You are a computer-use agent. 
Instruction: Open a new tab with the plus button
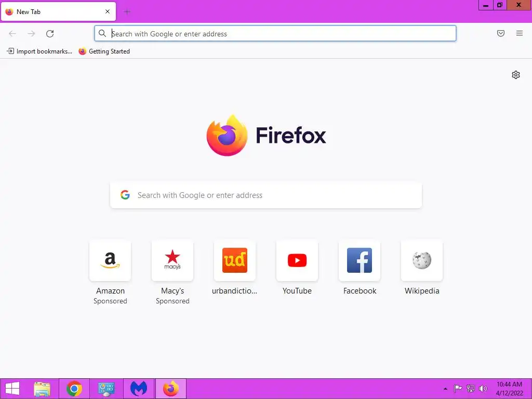(127, 12)
